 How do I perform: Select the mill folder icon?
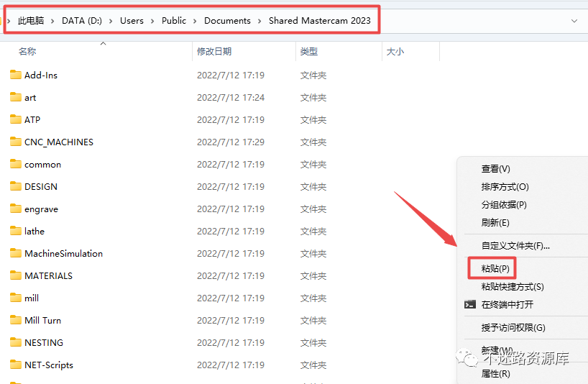pos(16,298)
